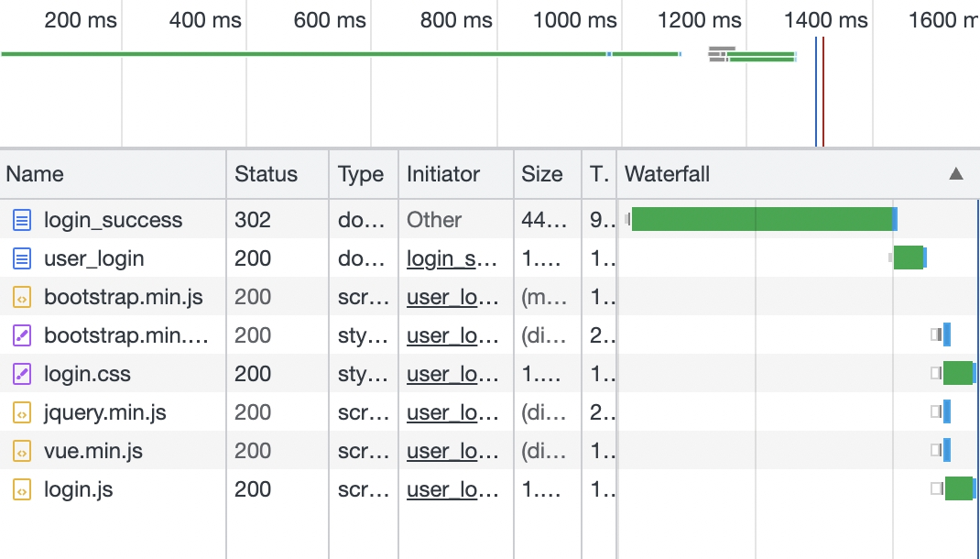Sort by the Size column header
Viewport: 980px width, 559px height.
[542, 174]
